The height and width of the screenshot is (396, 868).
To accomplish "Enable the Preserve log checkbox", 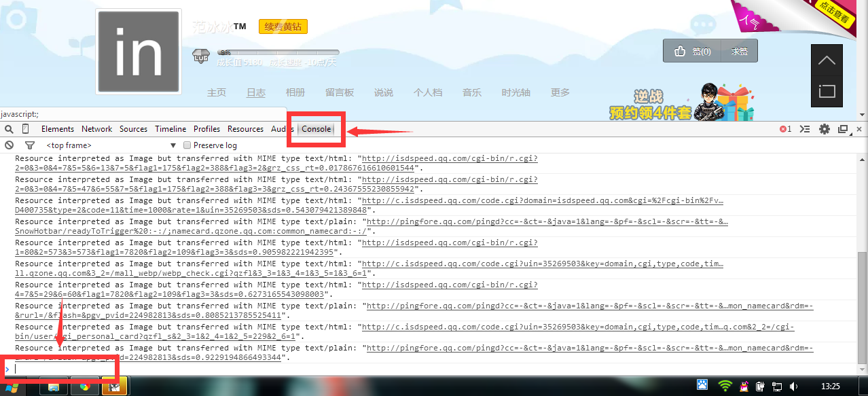I will [x=187, y=145].
